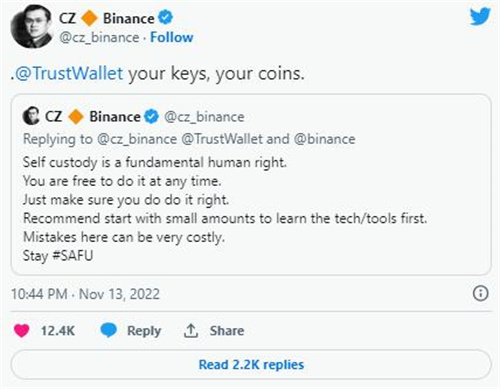Click the verified badge in tweet header
The height and width of the screenshot is (389, 500).
tap(165, 18)
